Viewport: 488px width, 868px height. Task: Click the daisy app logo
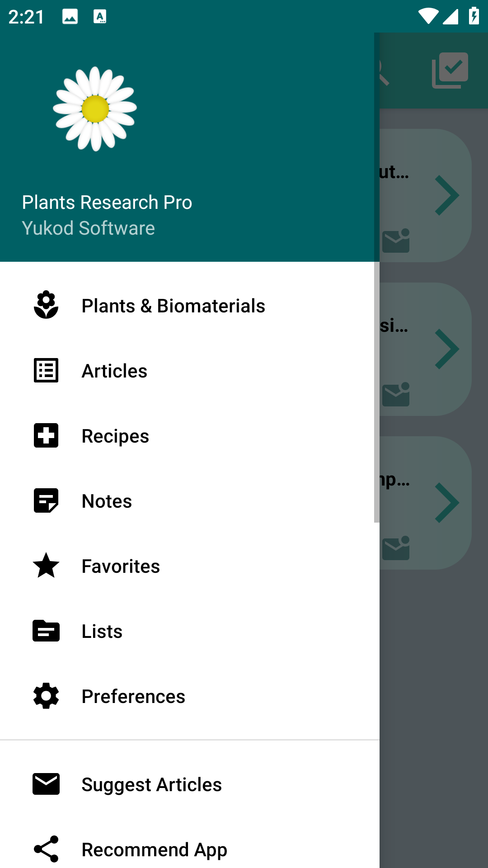[x=95, y=109]
